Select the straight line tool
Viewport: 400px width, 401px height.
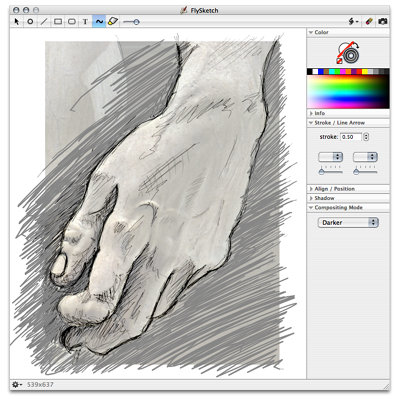(44, 22)
